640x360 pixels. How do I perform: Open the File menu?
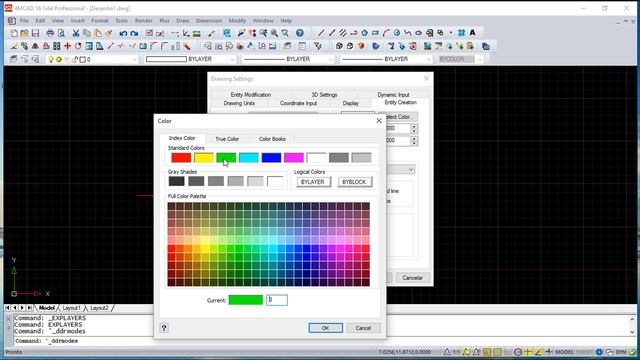click(x=24, y=20)
